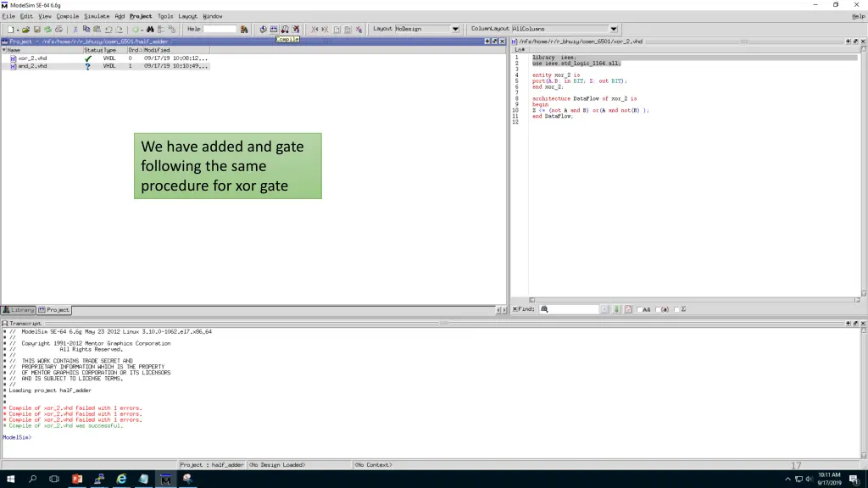
Task: Select the and_2.vhd project file
Action: tap(32, 66)
